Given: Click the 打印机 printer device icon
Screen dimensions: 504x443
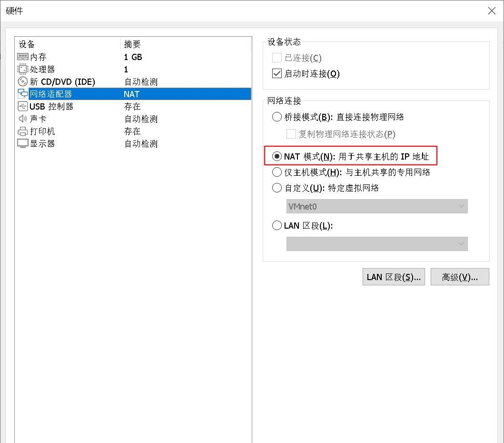Looking at the screenshot, I should tap(22, 131).
